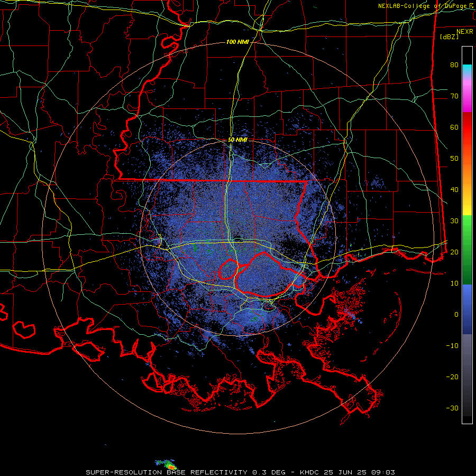
Task: Click the 0 value on dBZ scale
Action: 456,314
